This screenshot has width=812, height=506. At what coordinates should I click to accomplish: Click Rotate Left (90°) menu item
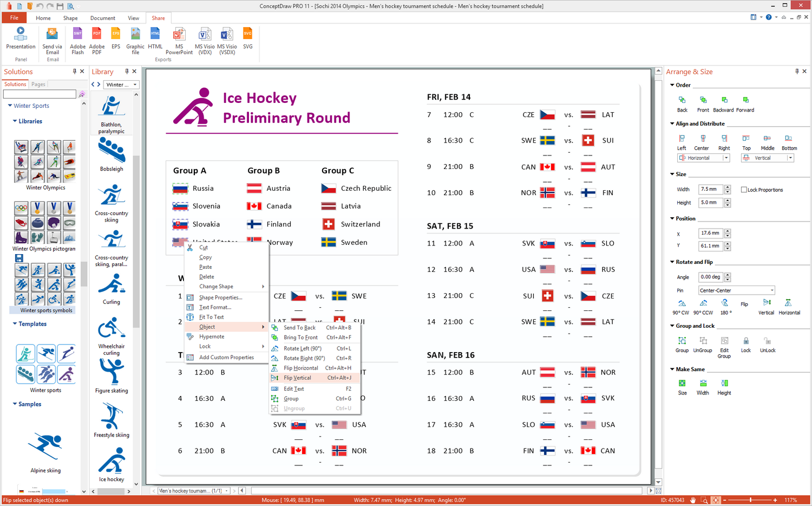(x=314, y=348)
